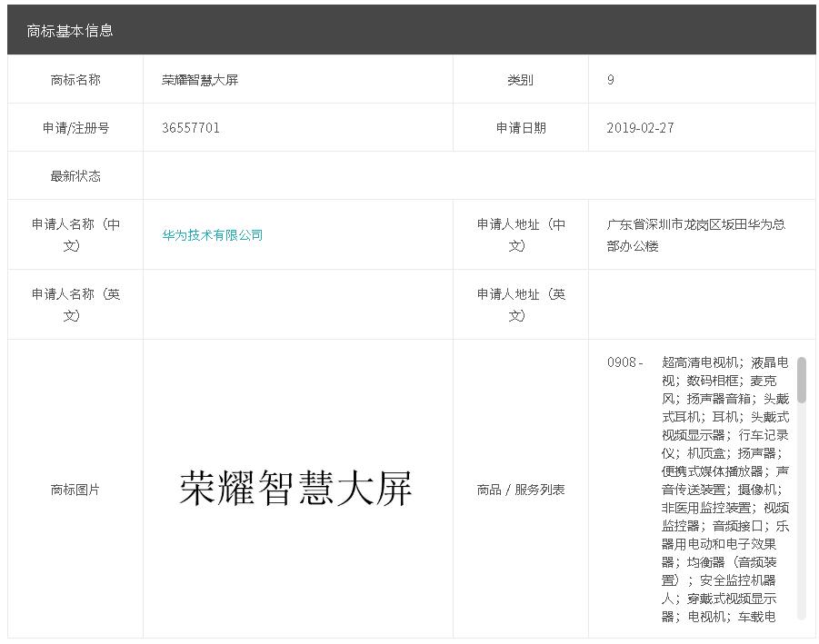Click the 商标图片 label cell
Screen dimensions: 819x644
click(x=75, y=490)
